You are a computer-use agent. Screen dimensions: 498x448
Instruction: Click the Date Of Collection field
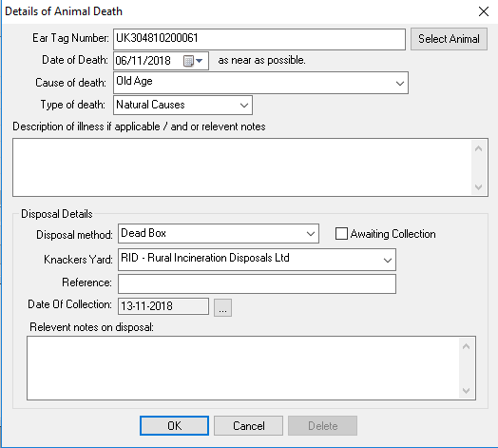coord(163,306)
